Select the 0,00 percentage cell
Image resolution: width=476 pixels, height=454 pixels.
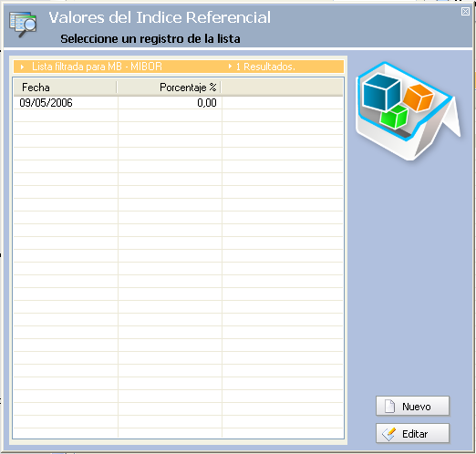170,103
